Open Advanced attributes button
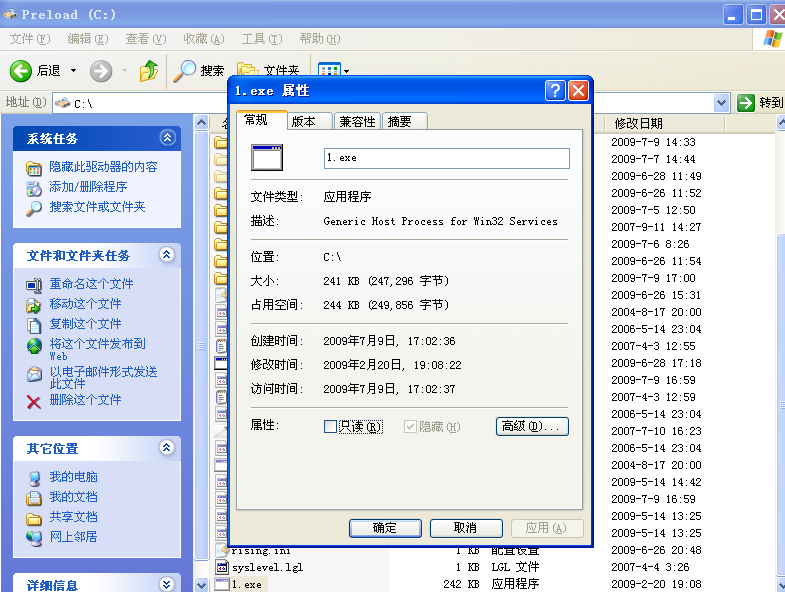The width and height of the screenshot is (785, 592). point(532,426)
